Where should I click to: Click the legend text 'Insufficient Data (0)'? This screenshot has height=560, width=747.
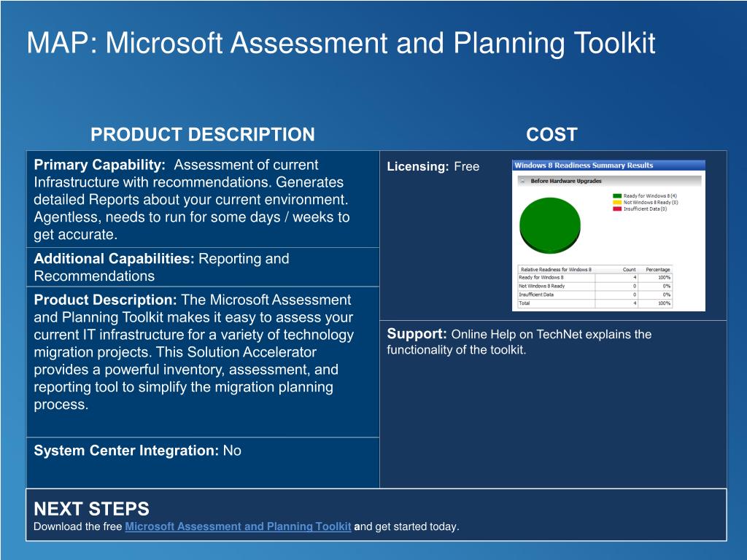pos(645,209)
